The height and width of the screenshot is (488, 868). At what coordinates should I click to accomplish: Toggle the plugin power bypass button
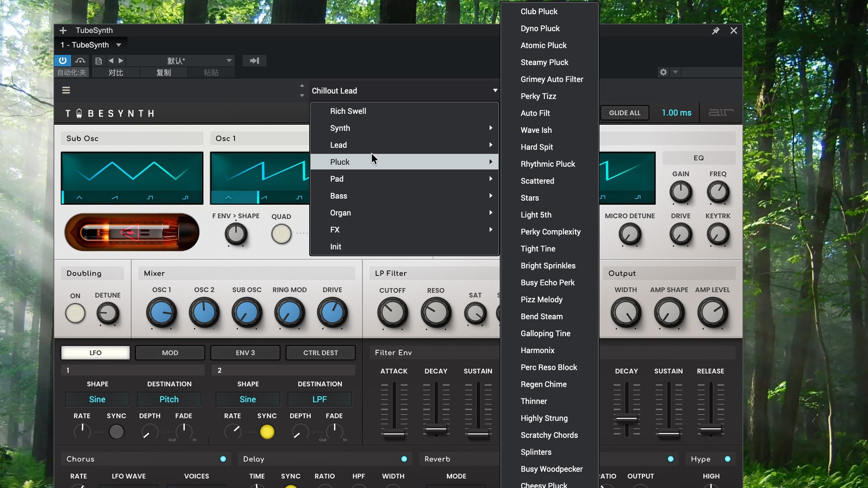(62, 61)
